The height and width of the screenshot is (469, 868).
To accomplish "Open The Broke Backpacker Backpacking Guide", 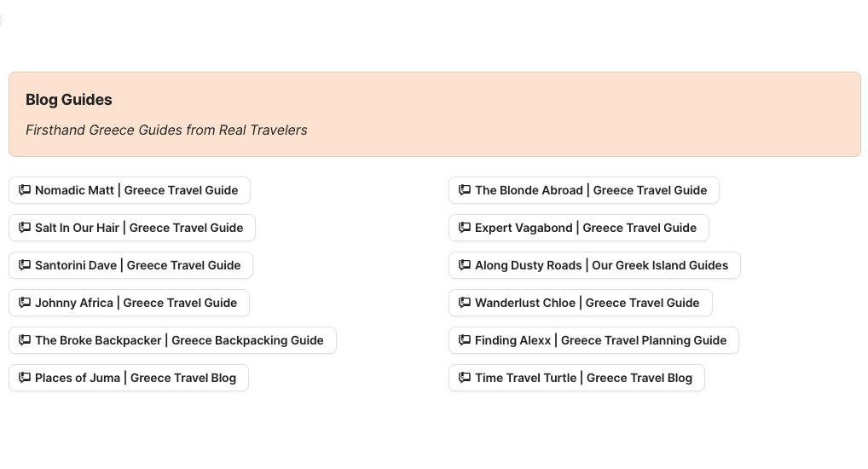I will click(179, 340).
